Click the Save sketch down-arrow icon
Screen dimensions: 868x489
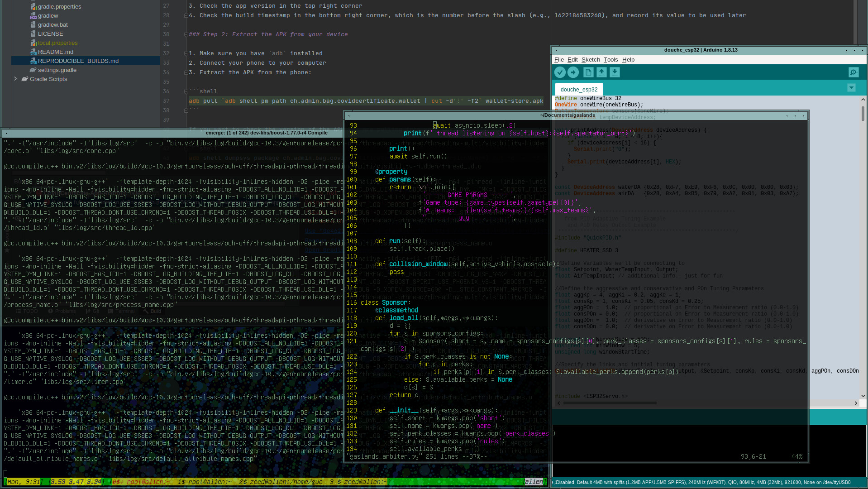point(615,72)
